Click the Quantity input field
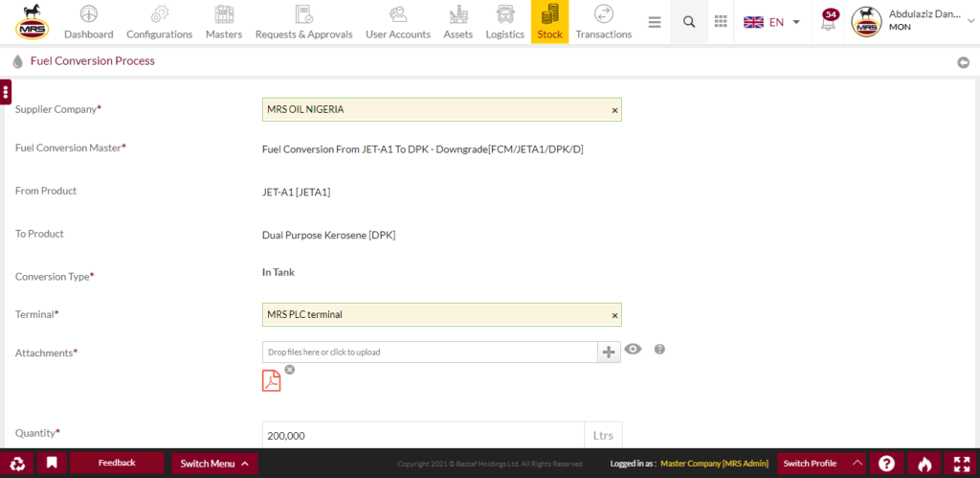 (x=424, y=436)
